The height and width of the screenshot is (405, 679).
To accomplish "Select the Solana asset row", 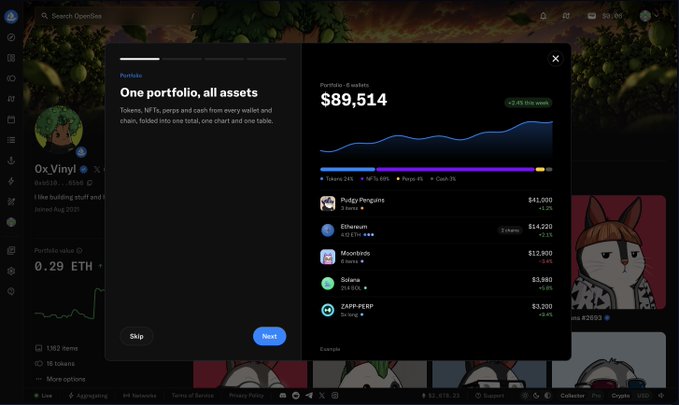I will coord(436,283).
